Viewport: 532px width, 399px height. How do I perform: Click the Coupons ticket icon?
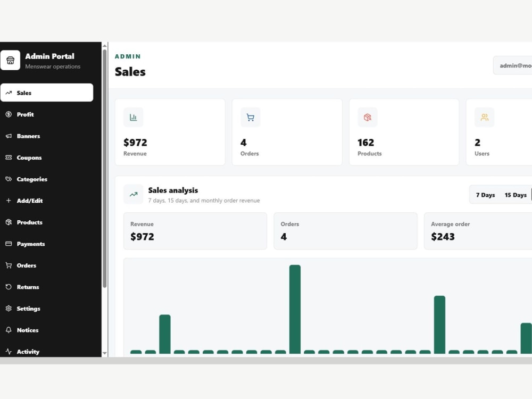coord(9,157)
